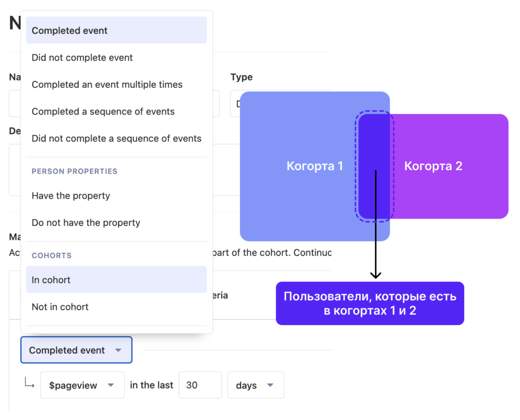Pick "Completed an event multiple times"
Viewport: 520px width, 420px height.
coord(116,84)
